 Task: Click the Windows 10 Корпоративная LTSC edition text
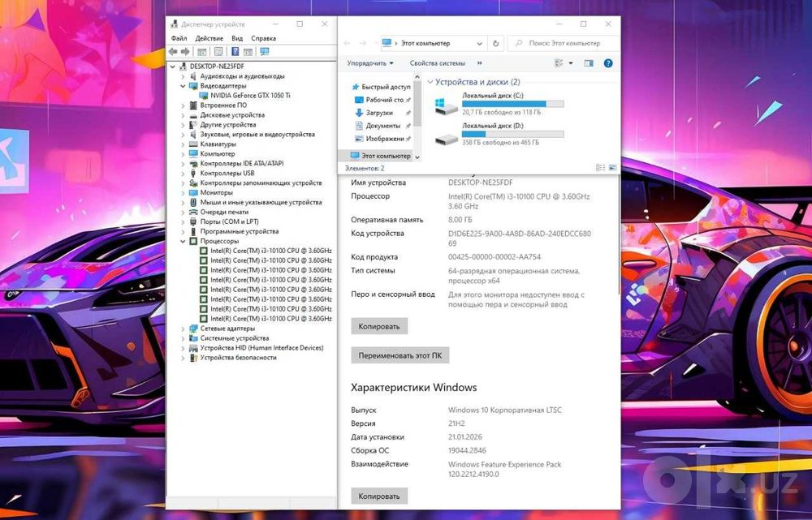click(x=505, y=410)
